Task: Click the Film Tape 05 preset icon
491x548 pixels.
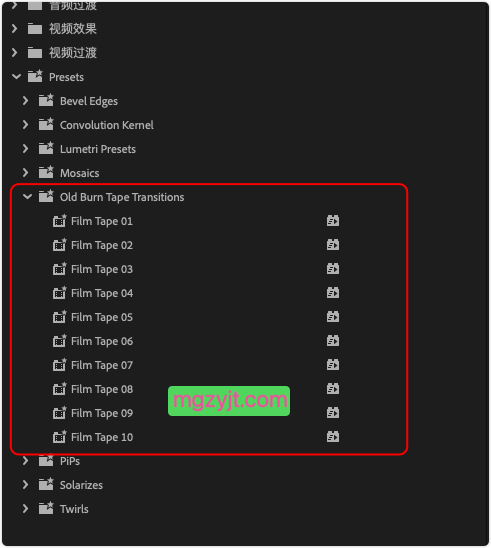Action: pos(59,317)
